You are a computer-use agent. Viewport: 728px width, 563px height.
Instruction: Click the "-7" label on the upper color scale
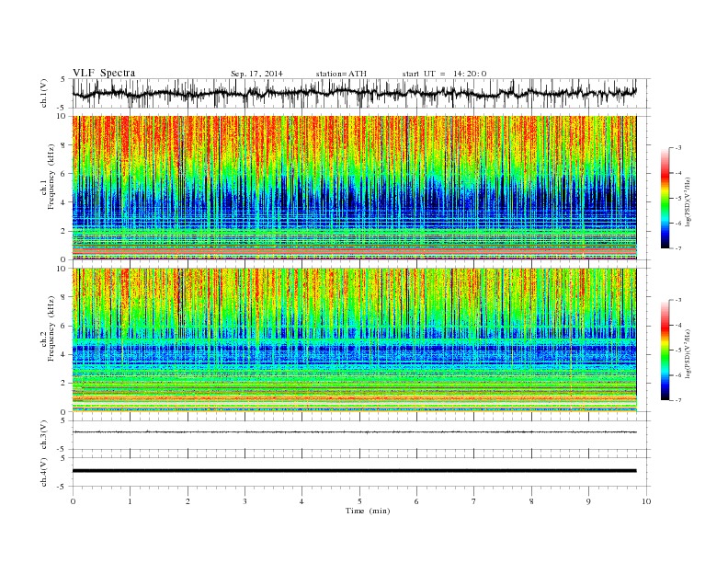tap(678, 248)
